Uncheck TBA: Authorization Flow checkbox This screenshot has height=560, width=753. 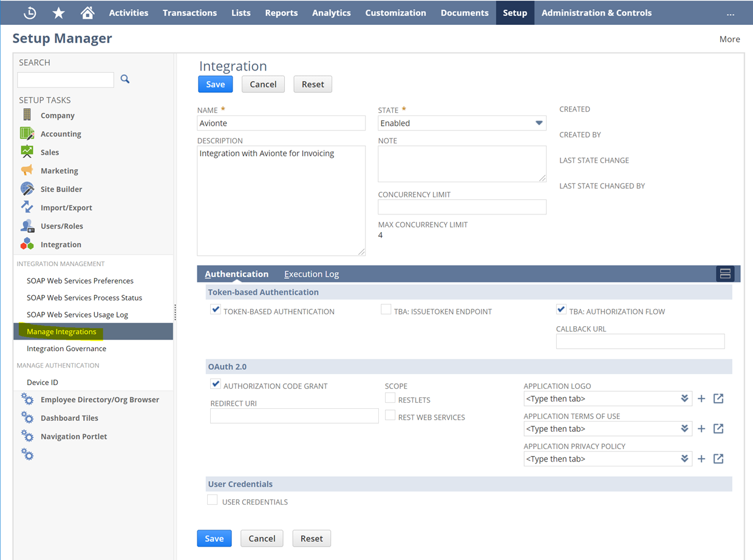(x=561, y=310)
